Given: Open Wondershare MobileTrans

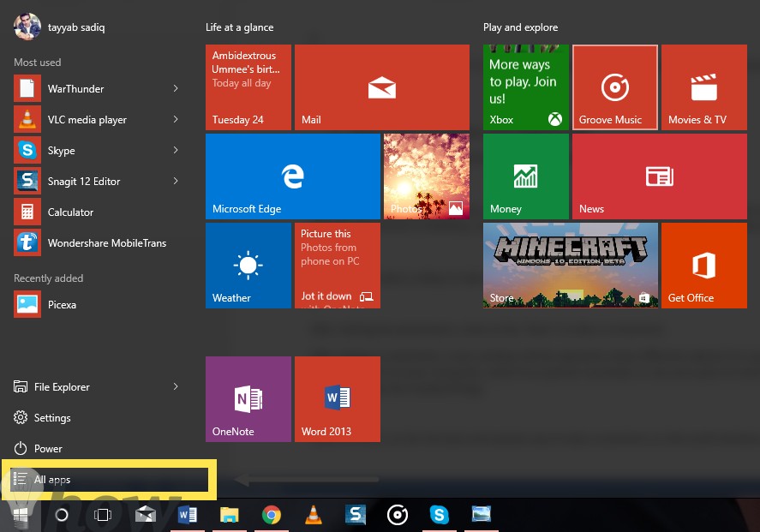Looking at the screenshot, I should click(x=97, y=243).
